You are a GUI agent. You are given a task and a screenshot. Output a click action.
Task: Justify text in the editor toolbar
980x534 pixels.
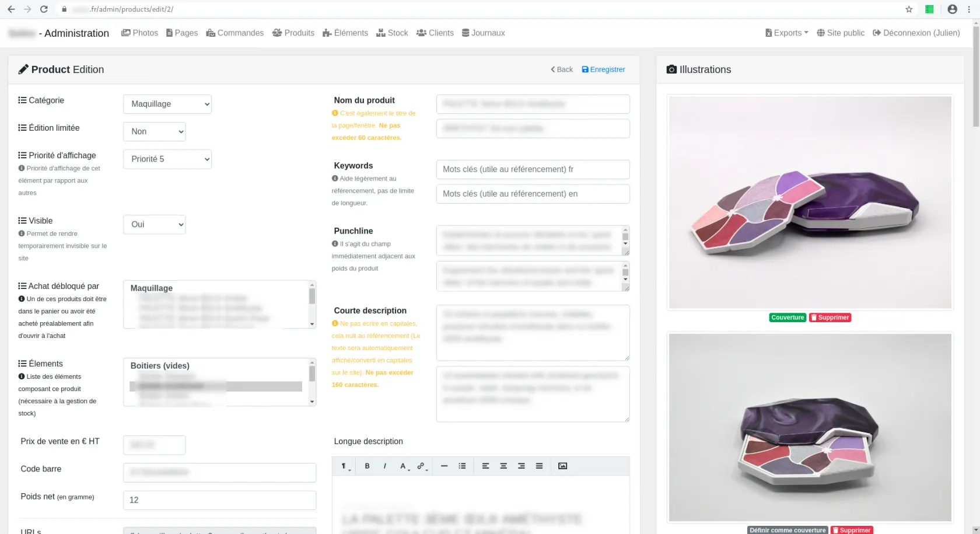[539, 466]
